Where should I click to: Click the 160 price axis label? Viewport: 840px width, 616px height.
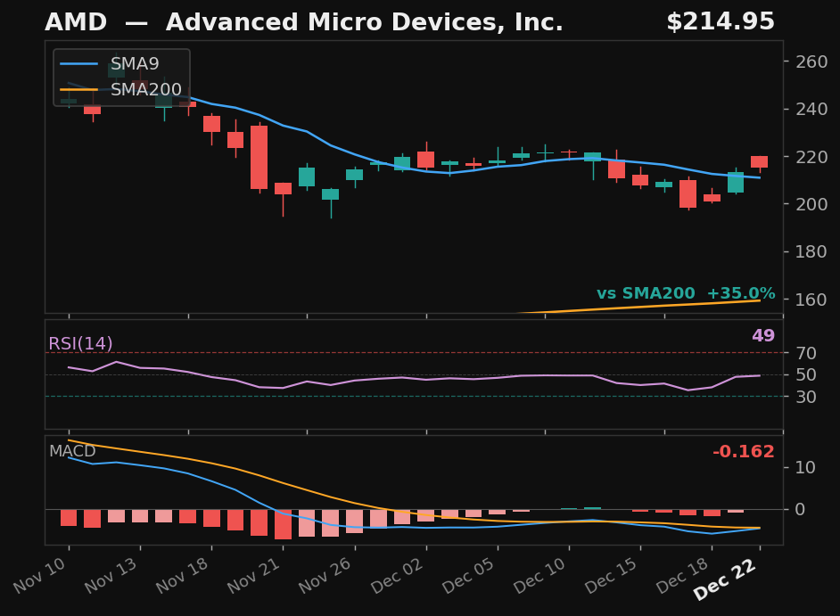click(x=811, y=300)
